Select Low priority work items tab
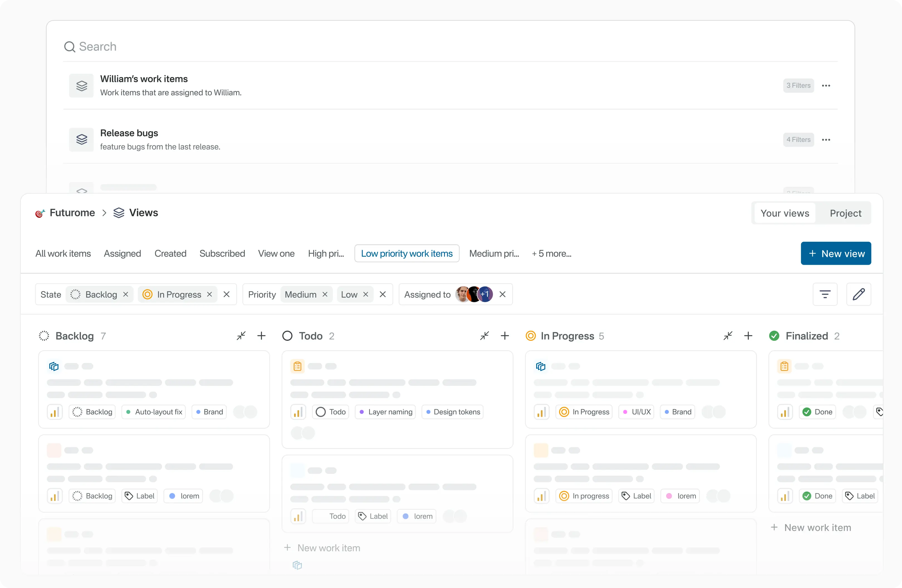902x588 pixels. (407, 254)
